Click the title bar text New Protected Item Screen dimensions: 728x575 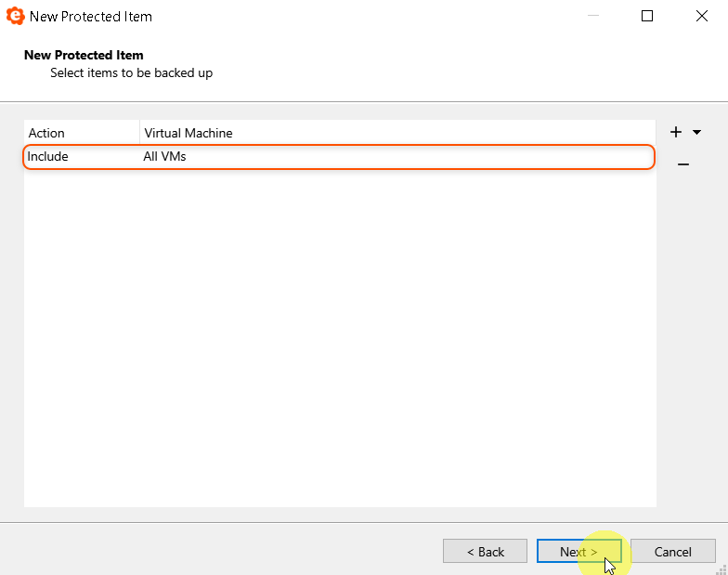tap(91, 17)
